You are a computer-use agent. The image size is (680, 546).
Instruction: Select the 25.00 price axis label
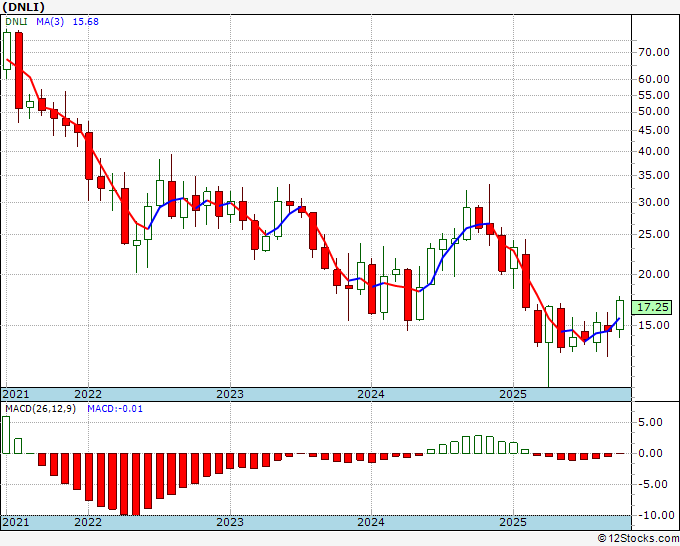(654, 234)
